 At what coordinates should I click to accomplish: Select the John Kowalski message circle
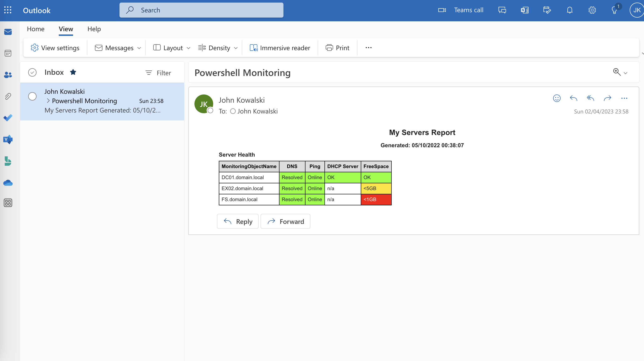click(32, 96)
